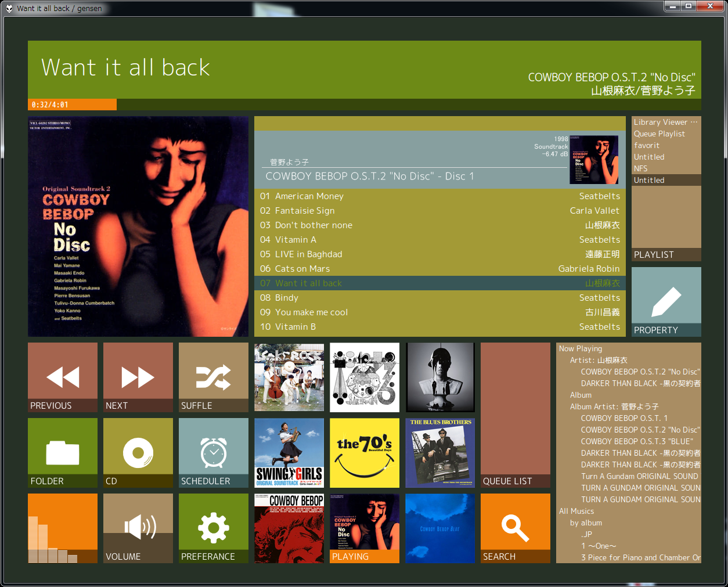The image size is (728, 587).
Task: Play track 10 Vitamin B
Action: point(440,327)
